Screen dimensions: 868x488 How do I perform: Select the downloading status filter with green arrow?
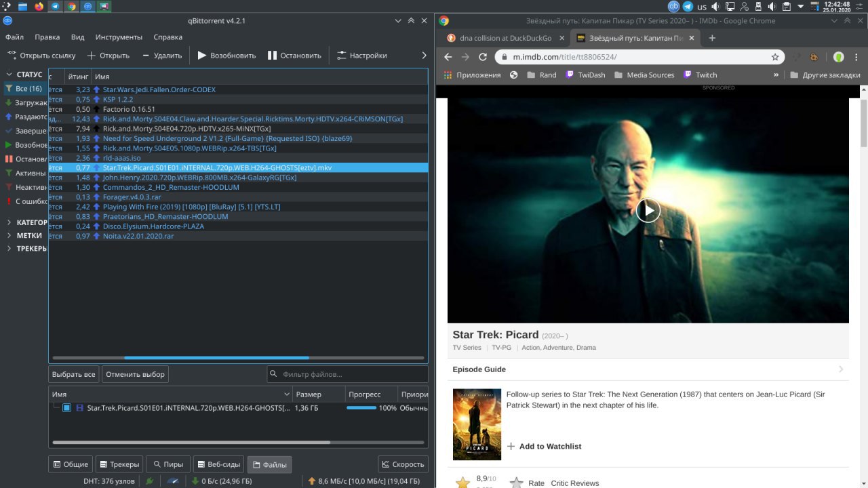coord(25,103)
